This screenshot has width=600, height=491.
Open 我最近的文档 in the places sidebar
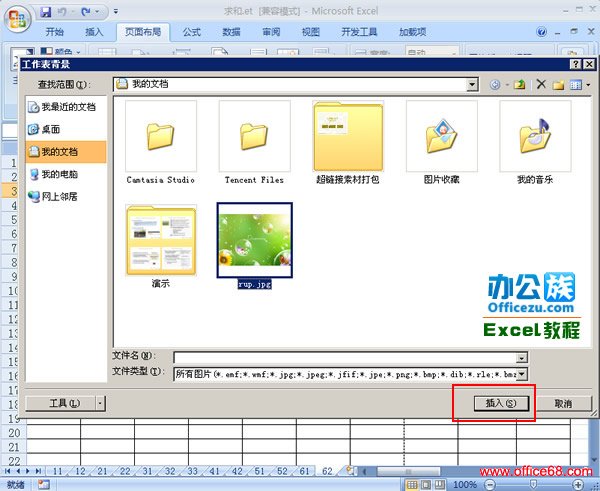[68, 107]
